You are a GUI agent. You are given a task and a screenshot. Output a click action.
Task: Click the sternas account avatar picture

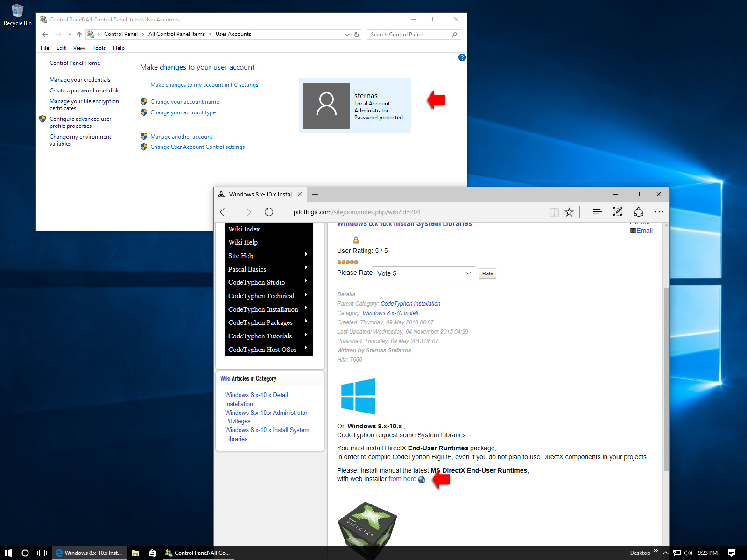coord(326,105)
